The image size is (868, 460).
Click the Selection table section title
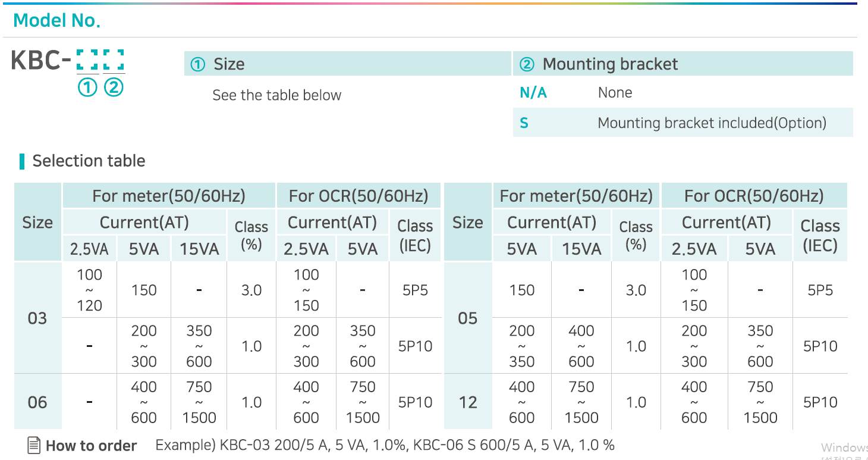coord(89,161)
